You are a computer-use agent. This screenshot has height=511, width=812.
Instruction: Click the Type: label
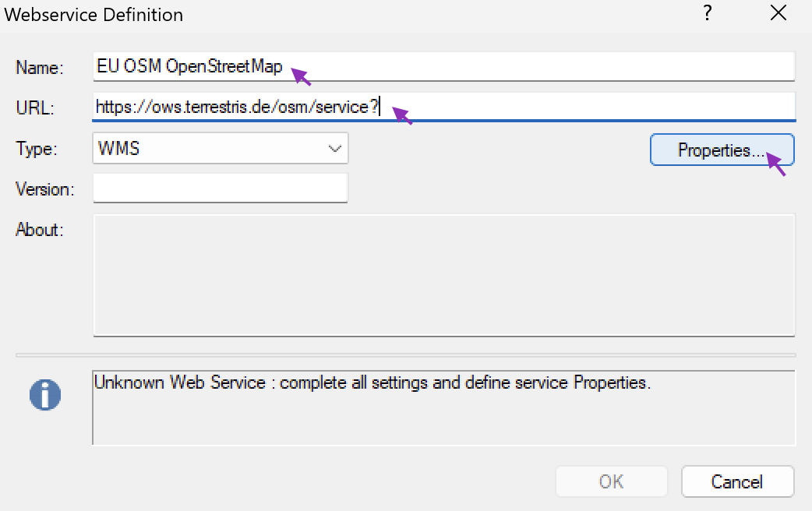(x=37, y=149)
